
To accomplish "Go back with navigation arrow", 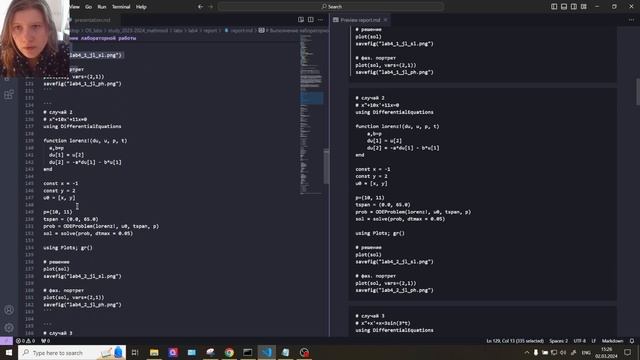I will (x=200, y=7).
